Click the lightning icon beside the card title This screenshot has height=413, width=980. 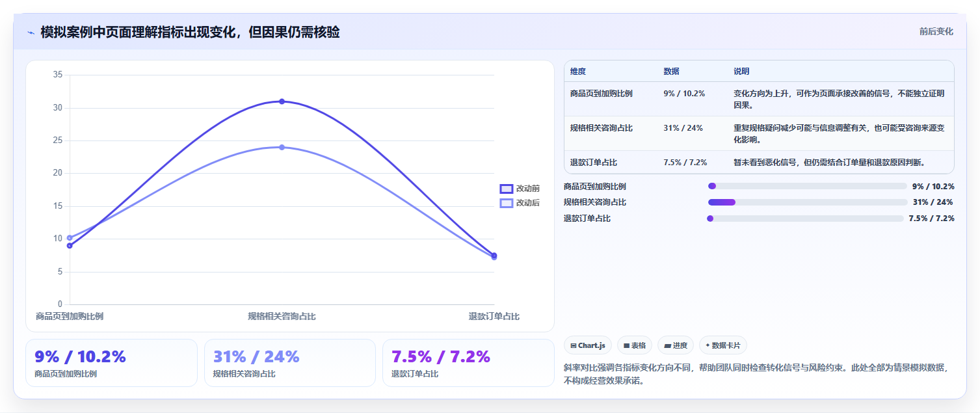click(31, 33)
